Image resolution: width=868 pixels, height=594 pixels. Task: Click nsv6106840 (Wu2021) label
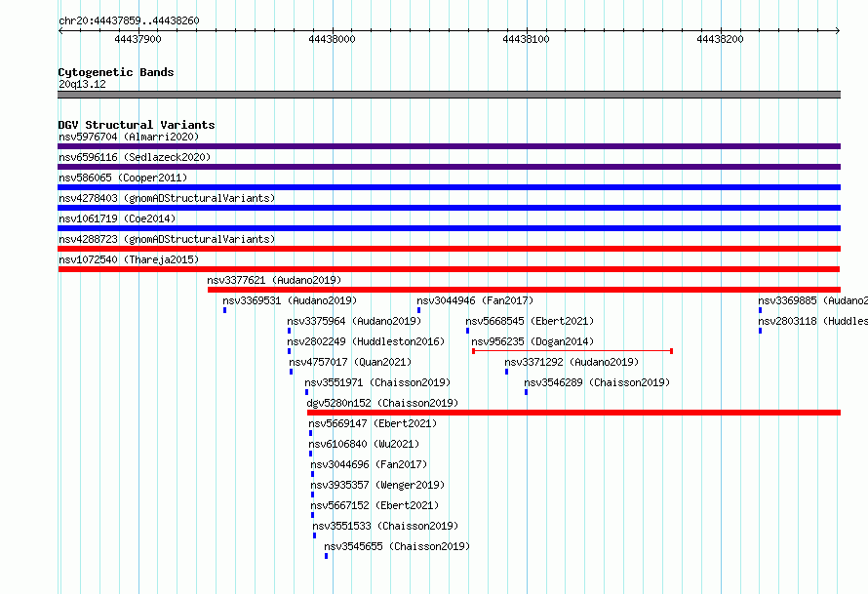(x=364, y=444)
